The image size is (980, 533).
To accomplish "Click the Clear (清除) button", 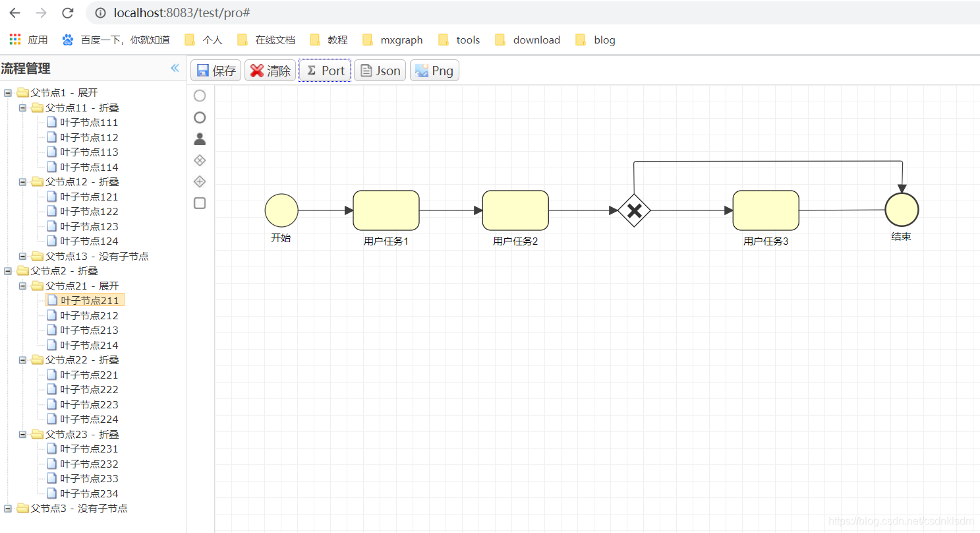I will [x=270, y=71].
